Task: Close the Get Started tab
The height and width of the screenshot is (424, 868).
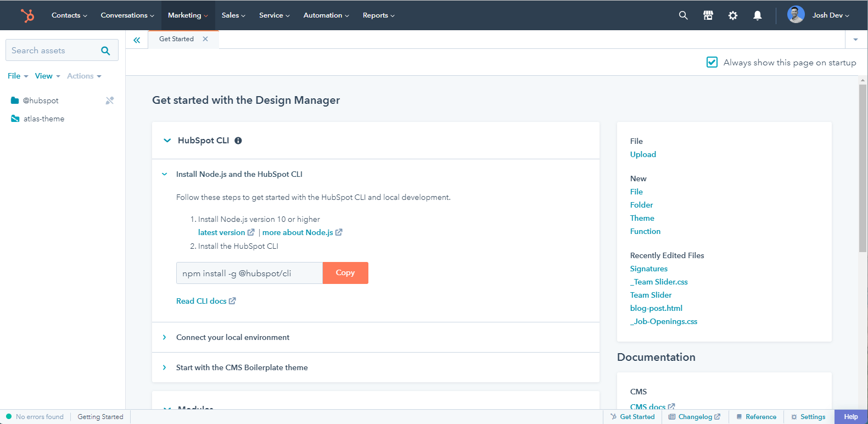Action: coord(205,39)
